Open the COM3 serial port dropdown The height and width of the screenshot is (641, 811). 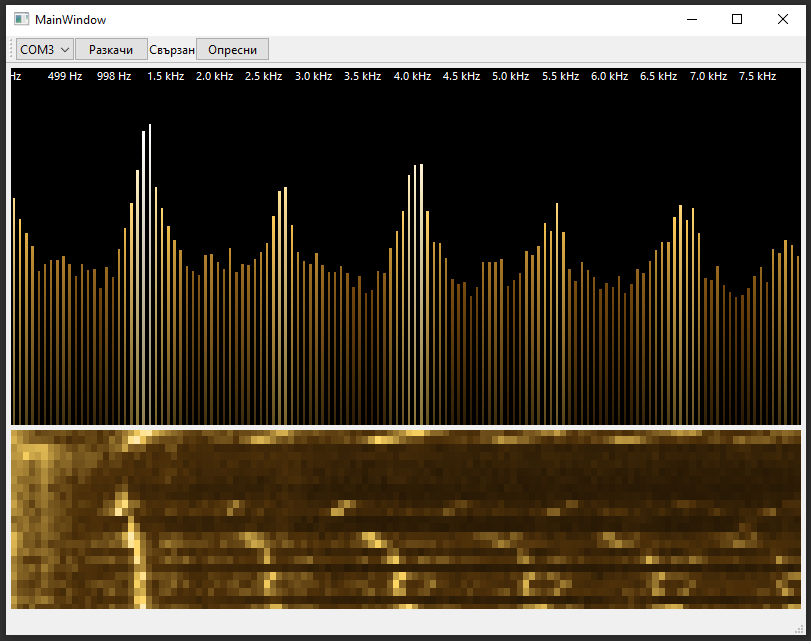(x=44, y=50)
